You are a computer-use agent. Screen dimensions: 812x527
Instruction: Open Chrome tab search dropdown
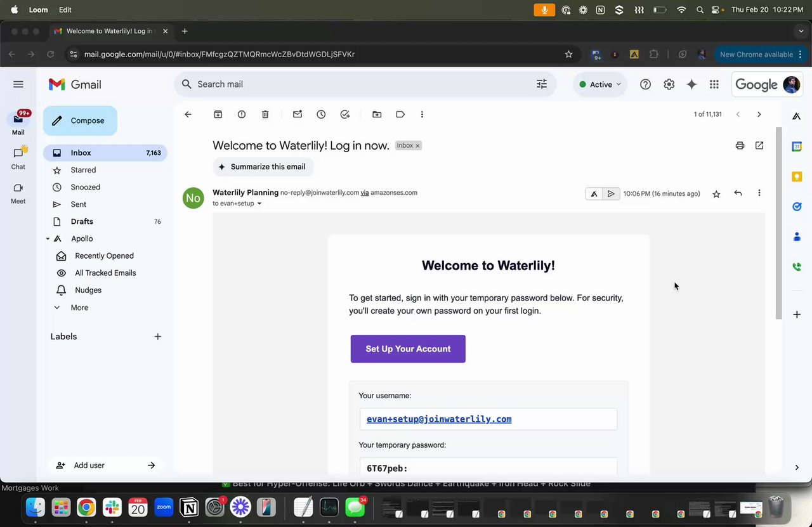801,31
